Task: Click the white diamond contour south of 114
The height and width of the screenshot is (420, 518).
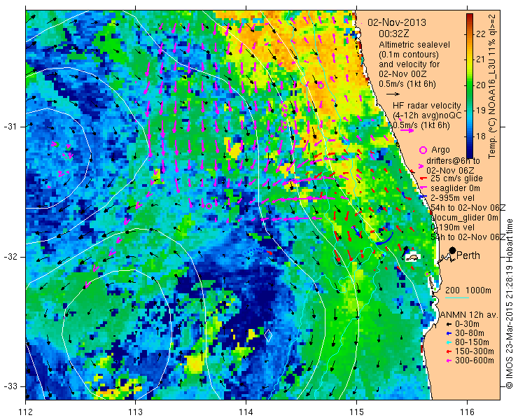Action: (x=268, y=335)
